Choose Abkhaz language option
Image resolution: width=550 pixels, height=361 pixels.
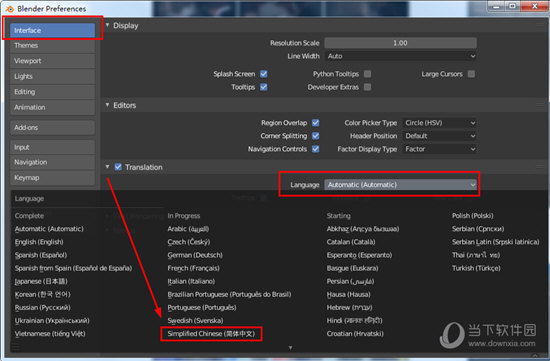pyautogui.click(x=363, y=229)
